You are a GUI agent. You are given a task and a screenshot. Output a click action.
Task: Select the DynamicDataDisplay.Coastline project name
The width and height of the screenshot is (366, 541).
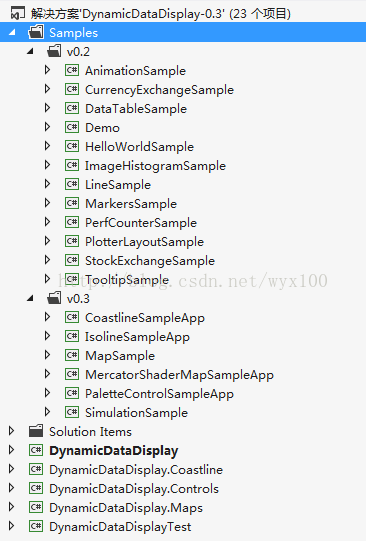tap(136, 470)
